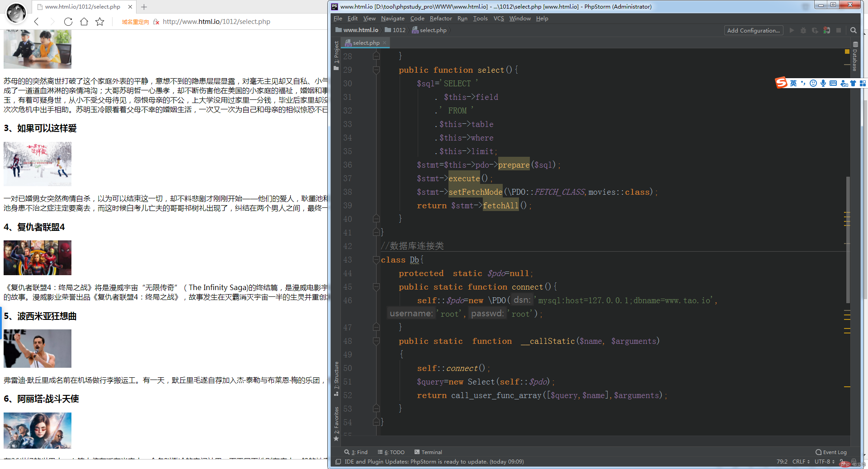The width and height of the screenshot is (868, 469).
Task: Click the insecure site lock icon
Action: tap(156, 22)
